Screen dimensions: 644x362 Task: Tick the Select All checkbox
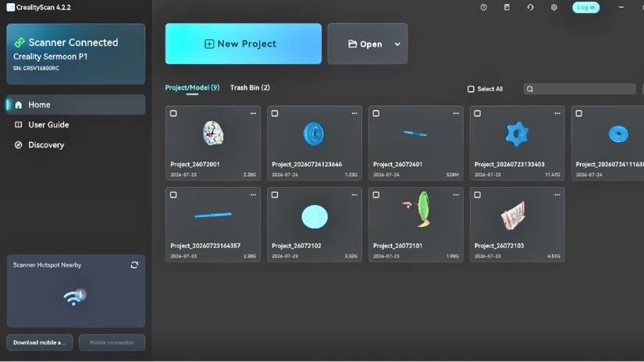click(x=471, y=89)
